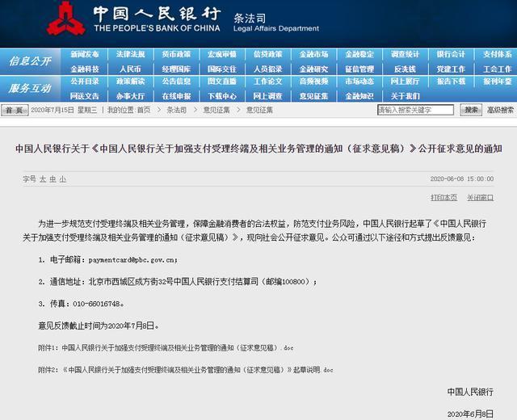Screen dimensions: 517x420
Task: Click the fax number 010-66016748
Action: point(97,304)
